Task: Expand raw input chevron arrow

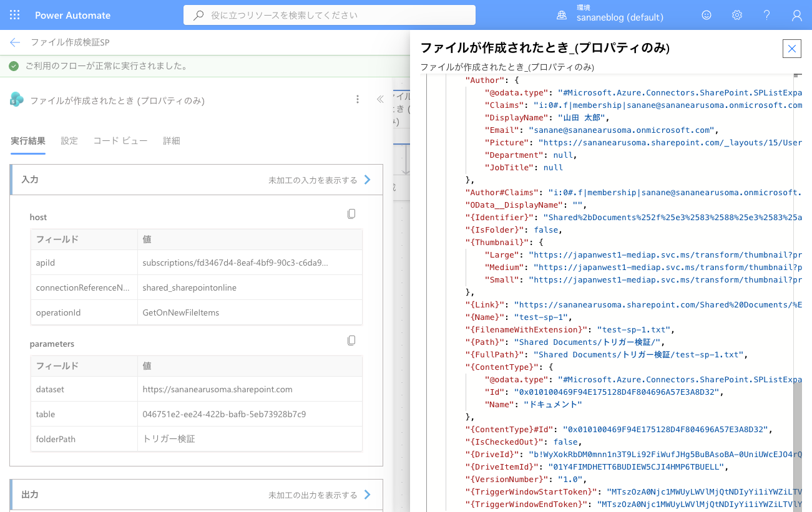Action: pos(367,180)
